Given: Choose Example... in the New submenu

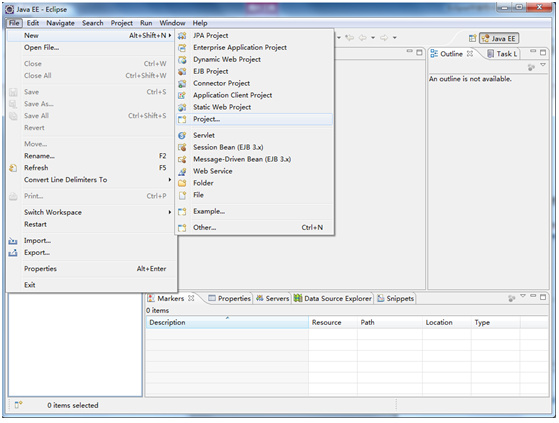Looking at the screenshot, I should click(x=255, y=212).
